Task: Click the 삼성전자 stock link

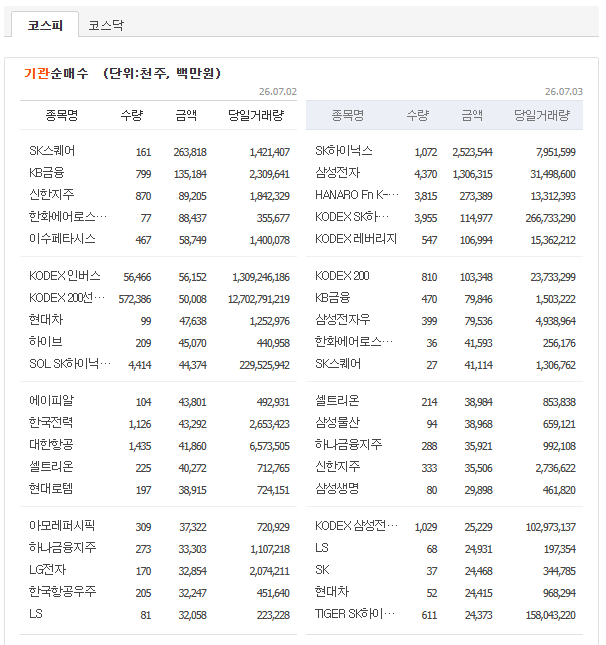Action: [337, 173]
